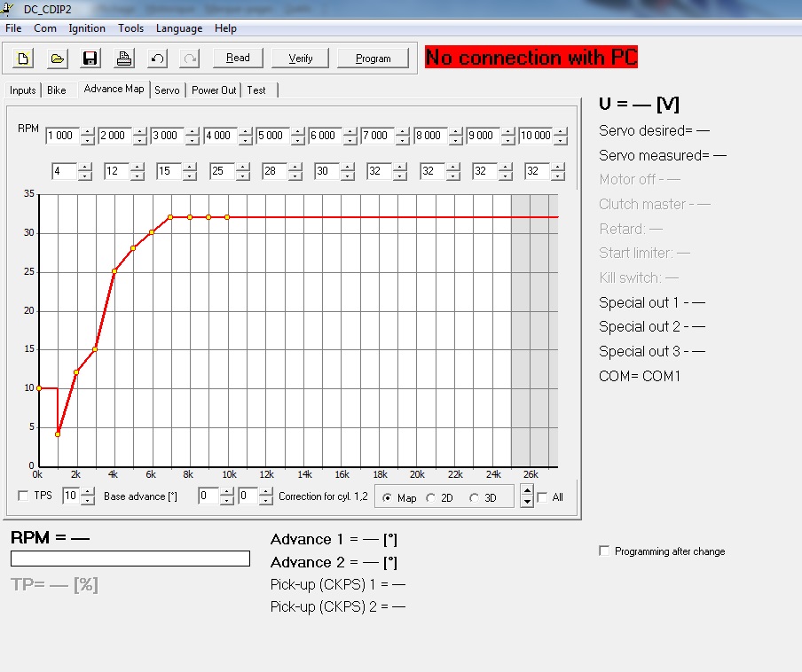The height and width of the screenshot is (672, 802).
Task: Tick the All checkbox
Action: click(x=542, y=497)
